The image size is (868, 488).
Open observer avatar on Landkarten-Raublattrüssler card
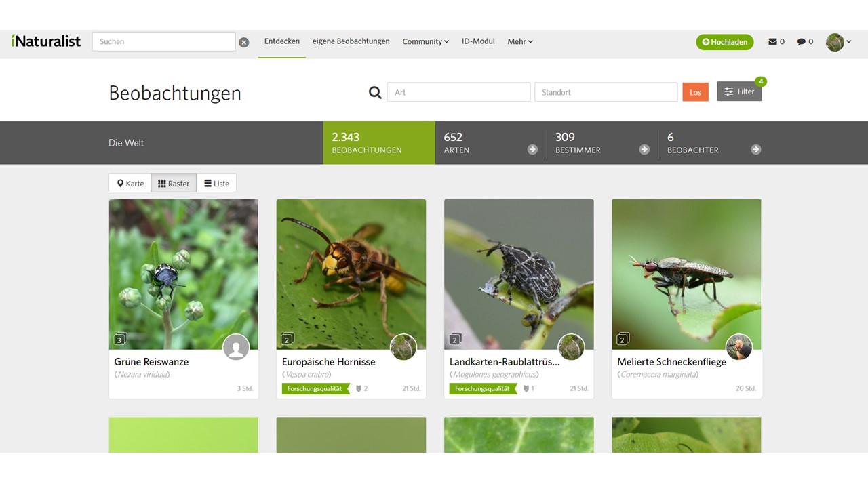(571, 347)
